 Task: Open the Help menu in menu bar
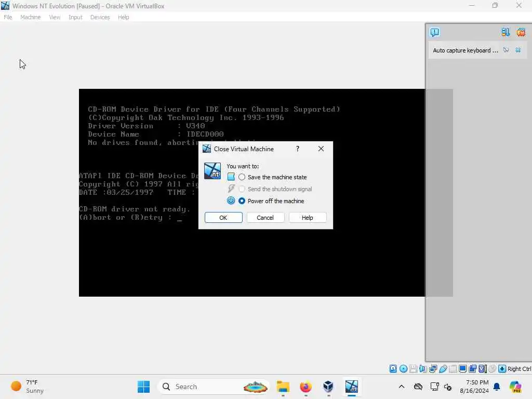[x=123, y=17]
